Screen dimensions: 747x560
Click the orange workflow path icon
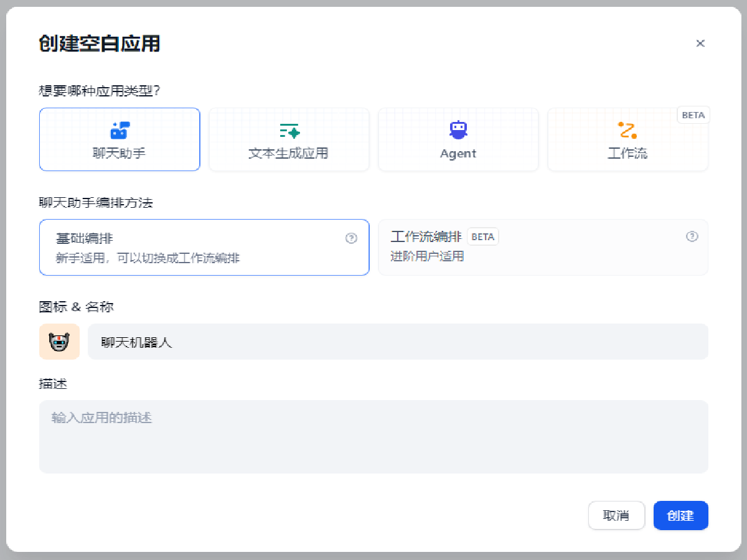click(627, 131)
